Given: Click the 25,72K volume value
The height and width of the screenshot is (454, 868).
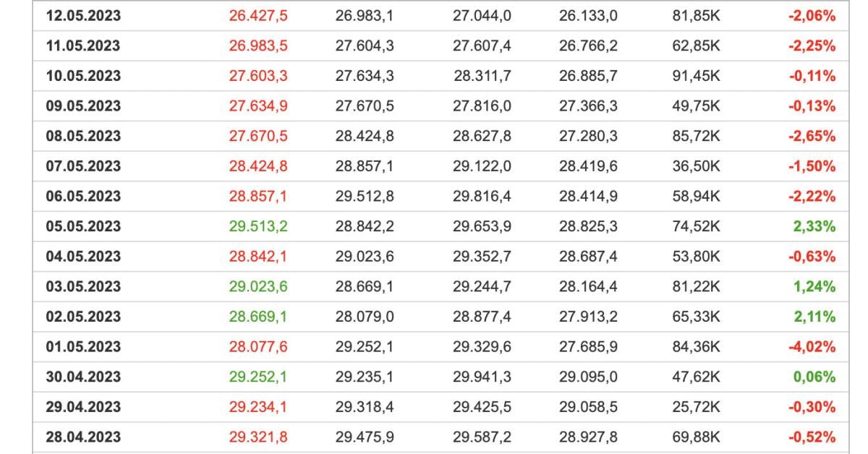Looking at the screenshot, I should click(696, 407).
